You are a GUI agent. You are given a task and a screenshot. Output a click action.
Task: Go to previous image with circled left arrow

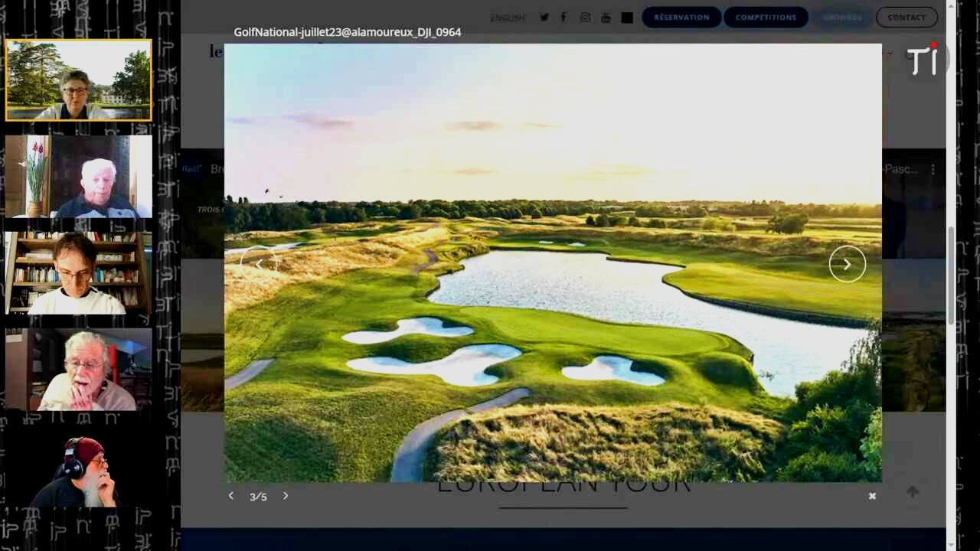point(259,264)
